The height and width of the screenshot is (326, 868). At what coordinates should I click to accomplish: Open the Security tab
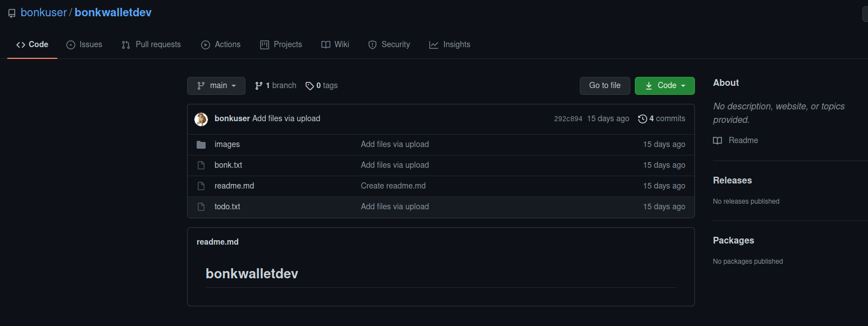[x=389, y=44]
